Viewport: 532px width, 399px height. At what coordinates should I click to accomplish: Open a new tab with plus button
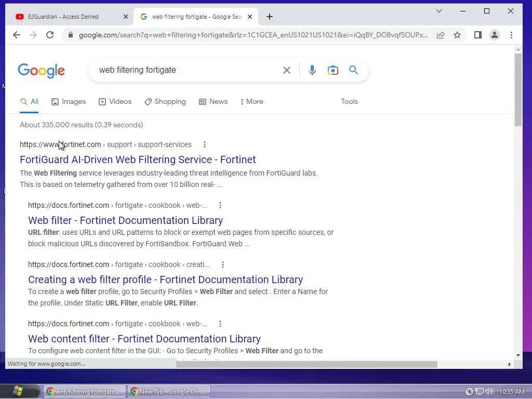(270, 17)
